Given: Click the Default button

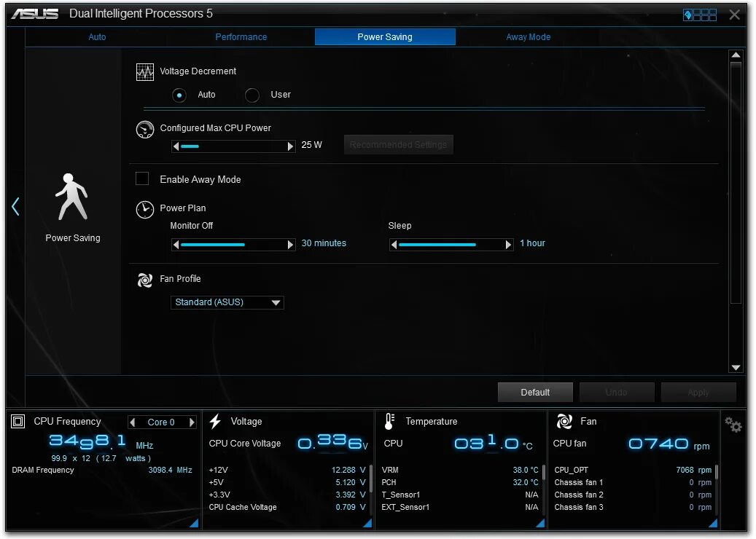Looking at the screenshot, I should pos(535,393).
